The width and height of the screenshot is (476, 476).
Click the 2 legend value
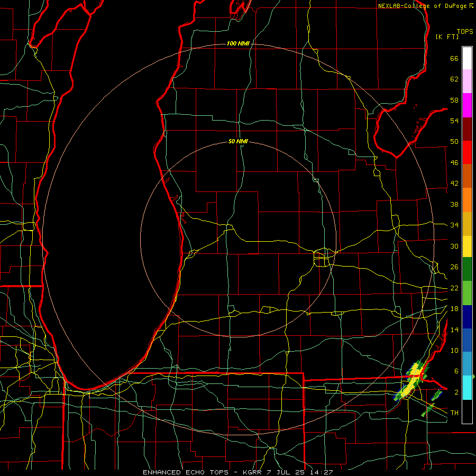[x=456, y=392]
